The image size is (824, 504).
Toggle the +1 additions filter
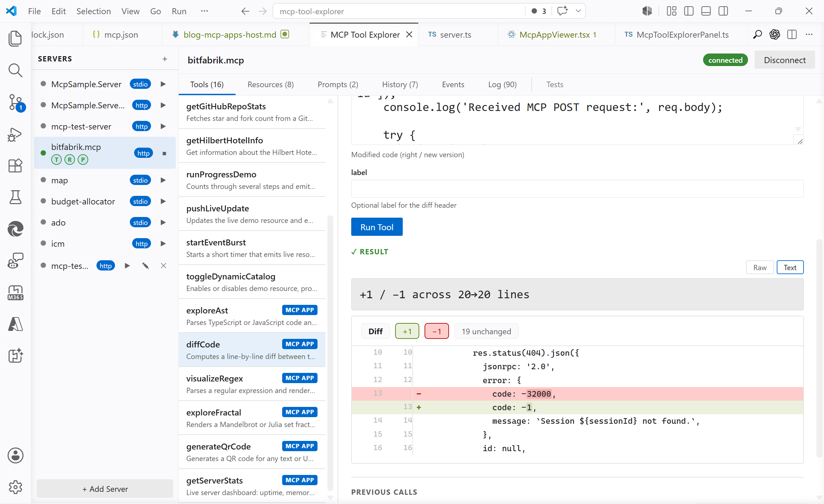(407, 331)
